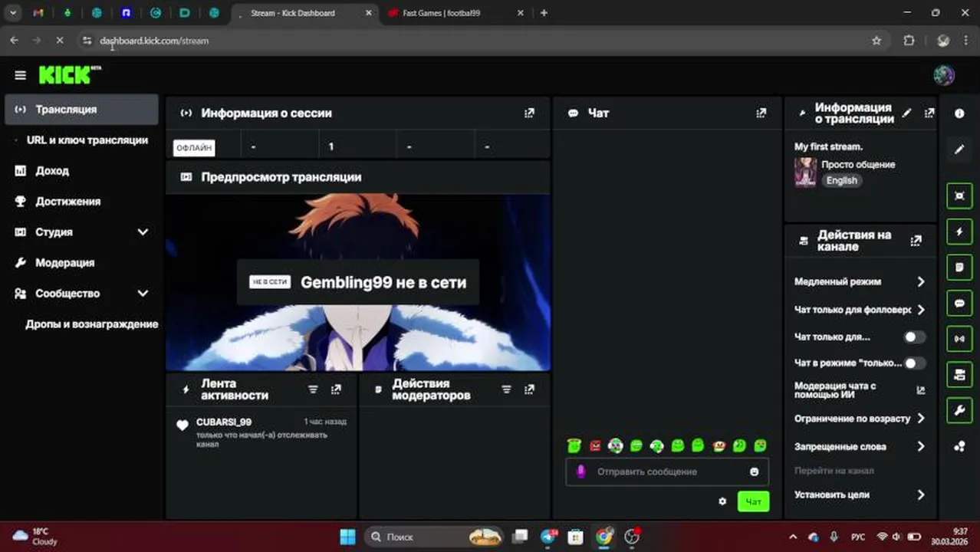Go back with the browser arrow
The image size is (980, 552).
point(14,41)
